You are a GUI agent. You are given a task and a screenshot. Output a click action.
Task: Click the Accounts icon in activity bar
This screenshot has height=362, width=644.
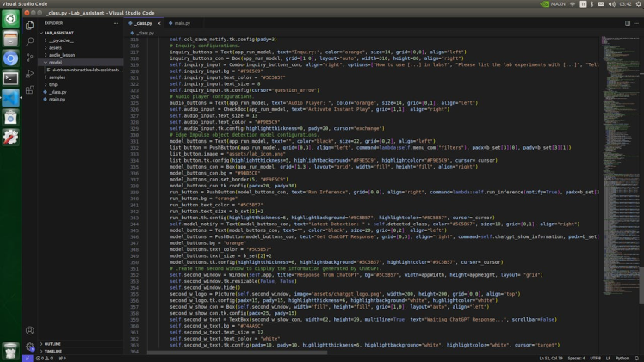click(x=30, y=330)
